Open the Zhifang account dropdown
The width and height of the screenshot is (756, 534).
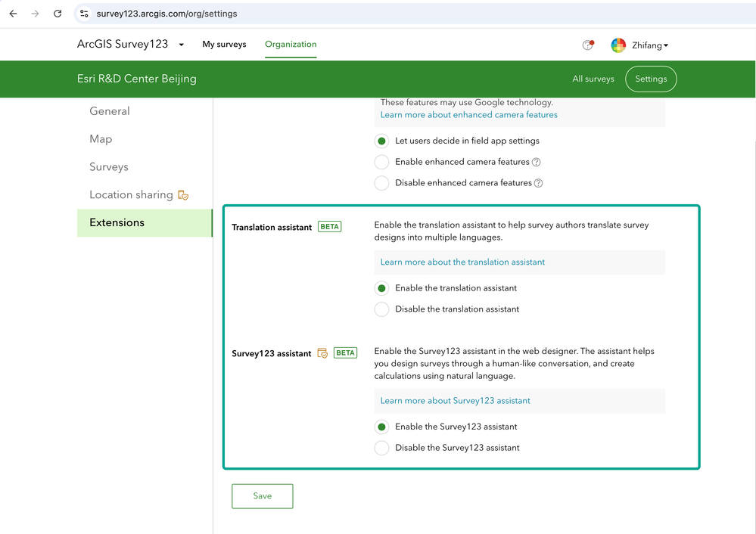coord(650,45)
